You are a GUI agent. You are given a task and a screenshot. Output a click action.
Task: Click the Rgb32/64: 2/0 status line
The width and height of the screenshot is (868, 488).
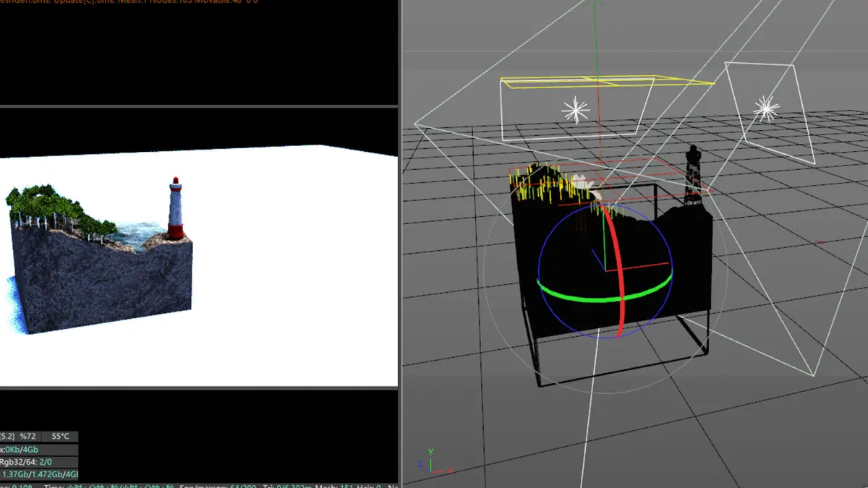[26, 462]
